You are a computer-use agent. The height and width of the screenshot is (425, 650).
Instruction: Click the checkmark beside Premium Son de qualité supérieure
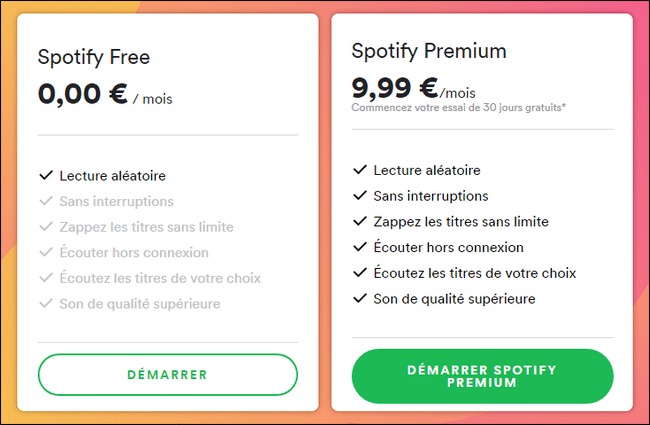pos(360,298)
